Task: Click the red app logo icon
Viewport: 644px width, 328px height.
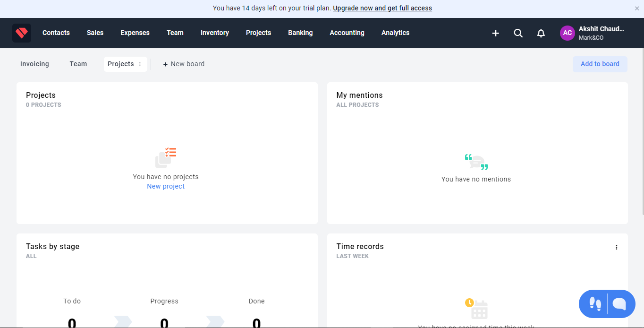Action: coord(22,33)
